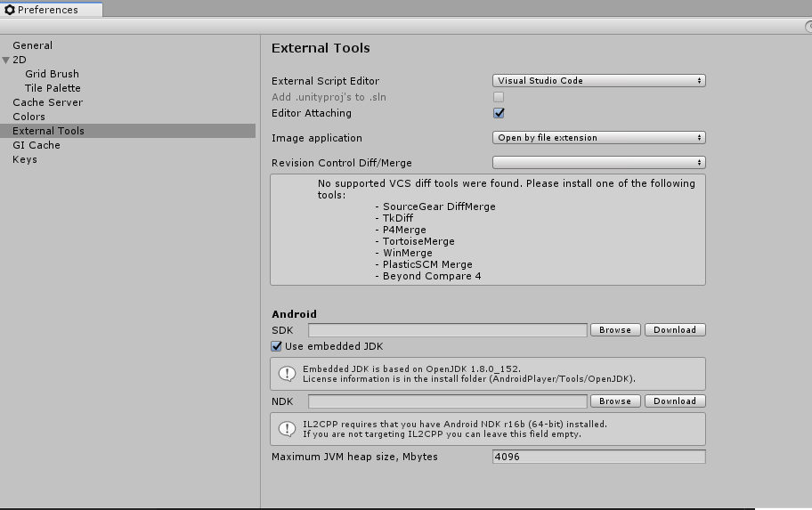Click the warning icon beside IL2CPP notice
The height and width of the screenshot is (510, 812).
(287, 429)
